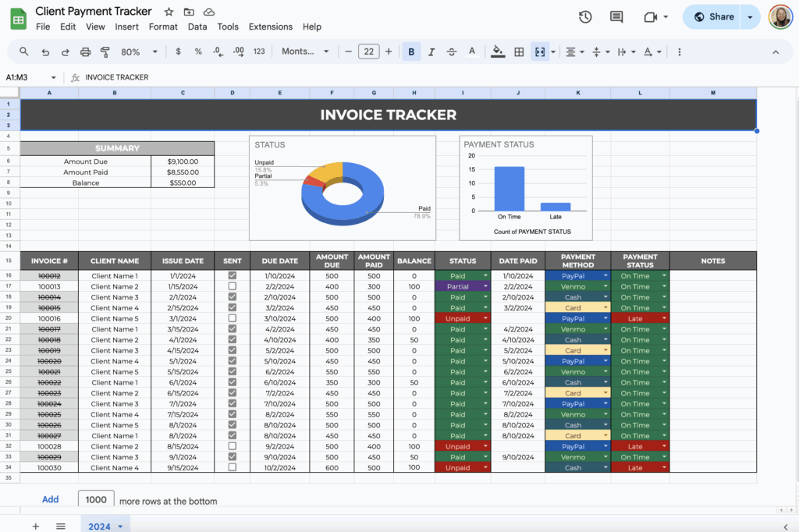Viewport: 799px width, 532px height.
Task: Check the SENT box for invoice 100013
Action: [x=232, y=286]
